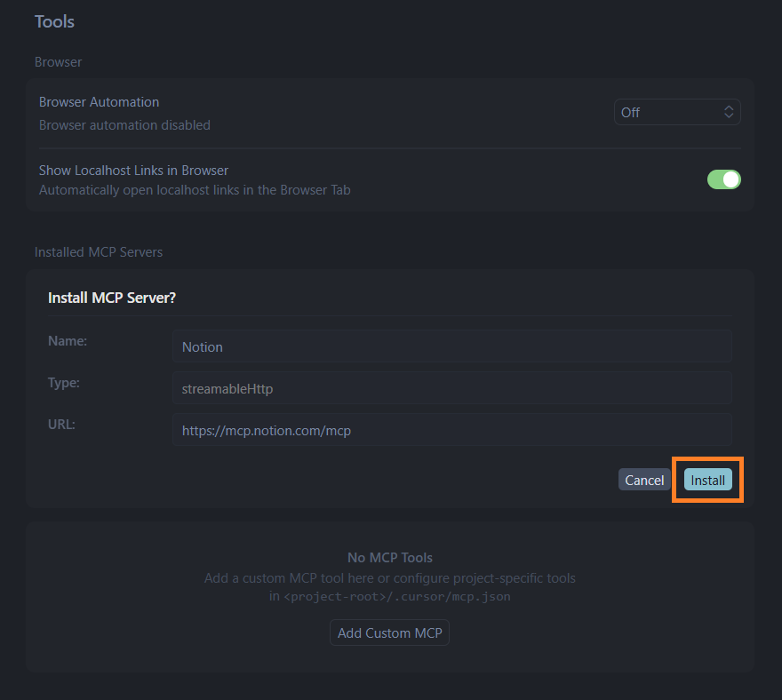The height and width of the screenshot is (700, 782).
Task: Disable Show Localhost Links in Browser toggle
Action: click(x=723, y=179)
